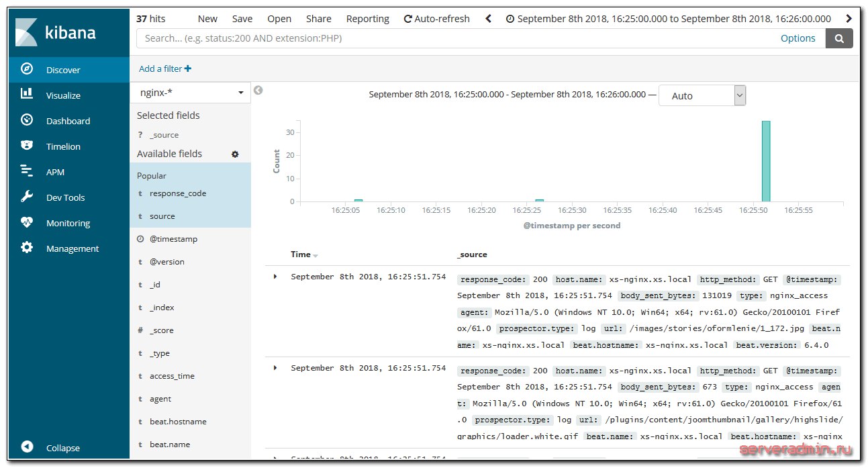Open Management from sidebar label
Image resolution: width=868 pixels, height=468 pixels.
tap(73, 248)
